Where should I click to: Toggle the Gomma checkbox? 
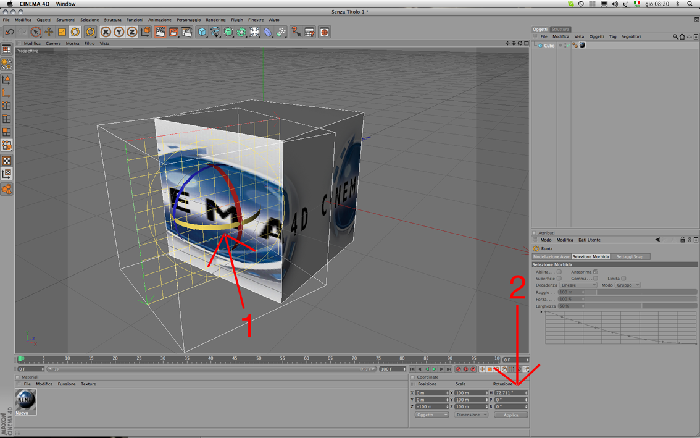coord(596,278)
